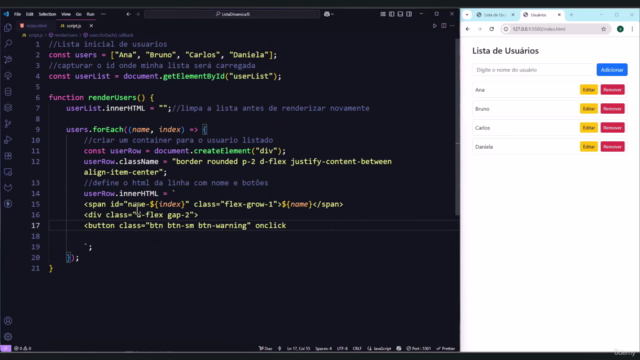Open the Run menu
The height and width of the screenshot is (360, 640).
[90, 14]
